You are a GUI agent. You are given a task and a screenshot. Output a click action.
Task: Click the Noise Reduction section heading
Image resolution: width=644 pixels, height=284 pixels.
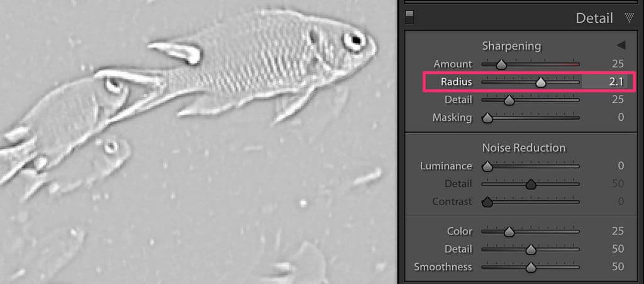pyautogui.click(x=524, y=147)
